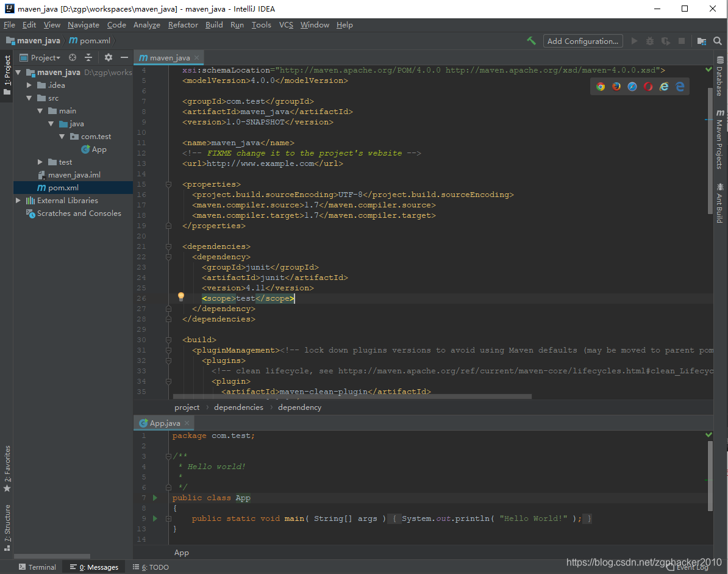The image size is (728, 574).
Task: Collapse the main folder node
Action: click(40, 110)
